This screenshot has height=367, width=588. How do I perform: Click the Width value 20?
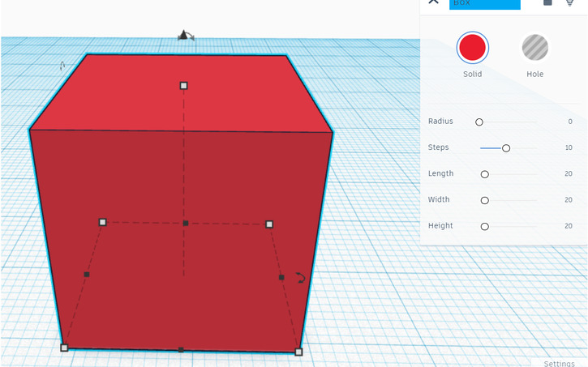click(x=569, y=200)
